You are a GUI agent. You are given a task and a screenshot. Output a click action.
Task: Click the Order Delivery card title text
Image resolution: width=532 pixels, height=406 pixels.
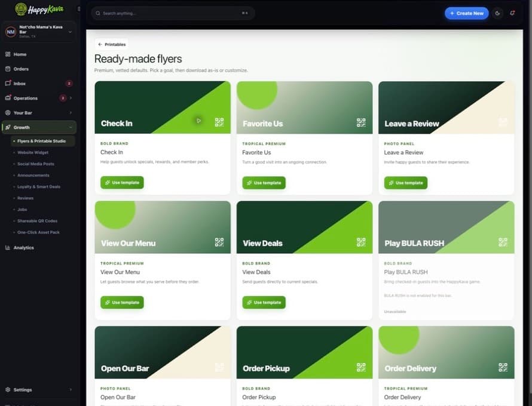(402, 397)
